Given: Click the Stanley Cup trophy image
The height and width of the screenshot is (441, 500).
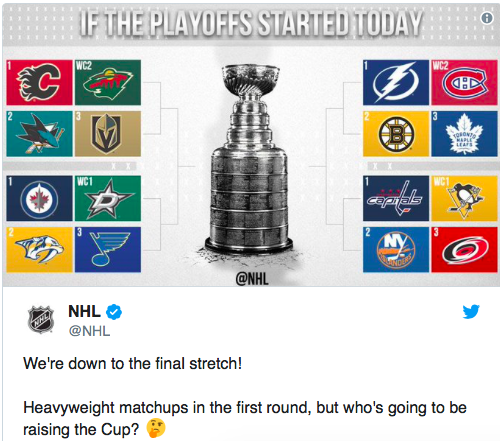Looking at the screenshot, I should [250, 160].
